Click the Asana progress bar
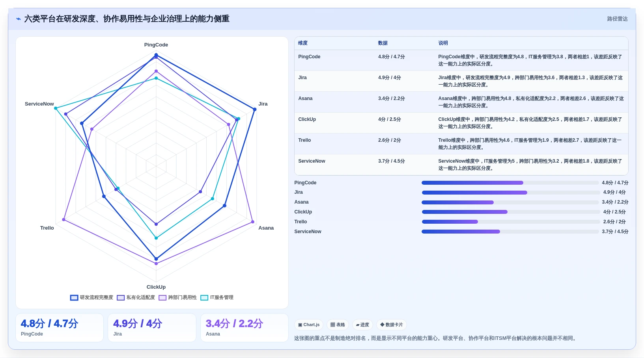This screenshot has width=644, height=358. [510, 202]
